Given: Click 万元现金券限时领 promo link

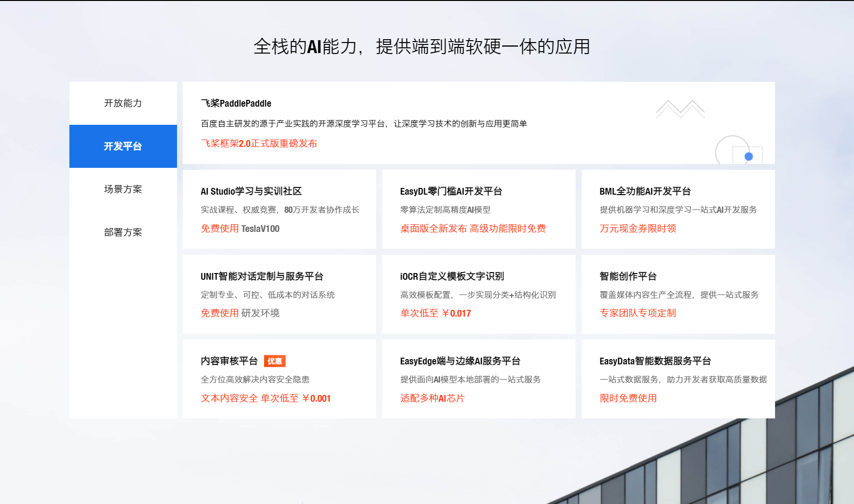Looking at the screenshot, I should [x=638, y=229].
